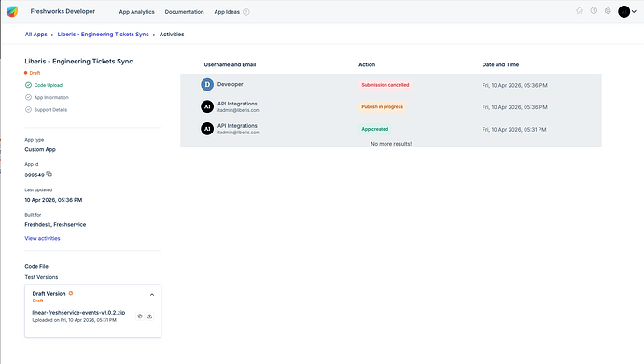This screenshot has height=364, width=644.
Task: Go to All Apps breadcrumb
Action: pyautogui.click(x=36, y=35)
